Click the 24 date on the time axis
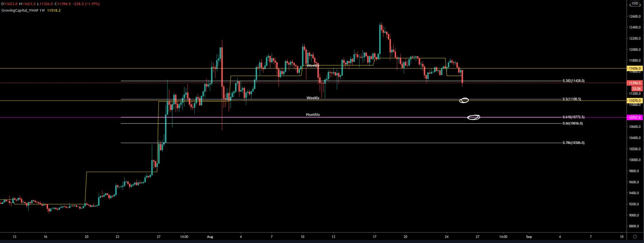Viewport: 644px width, 243px height. [447, 237]
